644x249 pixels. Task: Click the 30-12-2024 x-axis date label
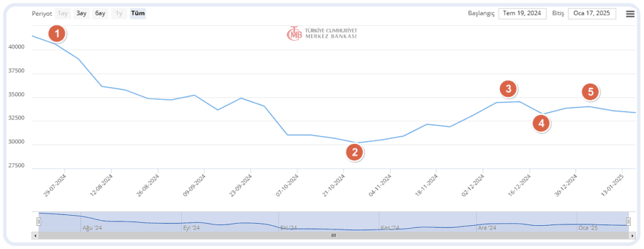click(x=566, y=185)
